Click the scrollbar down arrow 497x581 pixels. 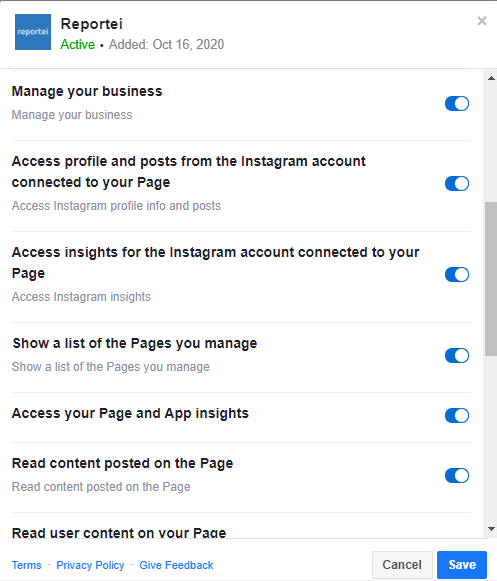(x=491, y=529)
